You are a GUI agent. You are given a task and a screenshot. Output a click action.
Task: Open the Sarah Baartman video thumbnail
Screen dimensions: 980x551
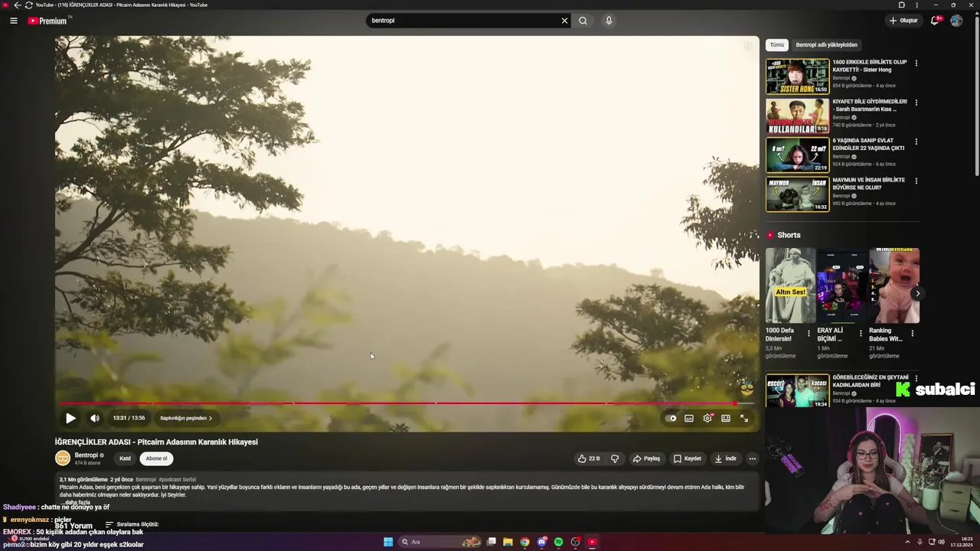tap(797, 116)
